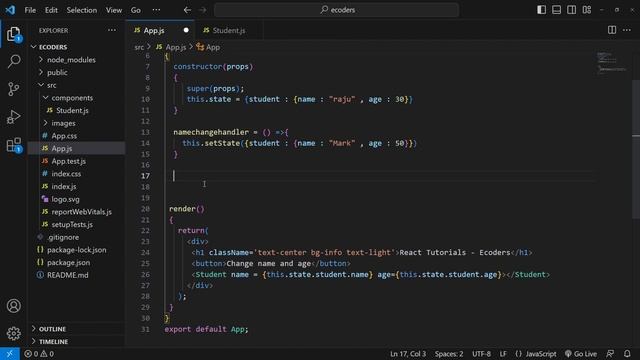Open the Edit menu

[x=51, y=10]
